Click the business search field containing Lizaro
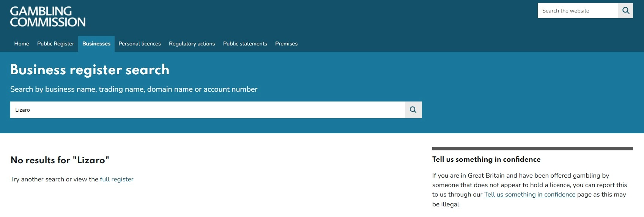This screenshot has width=644, height=217. pyautogui.click(x=208, y=110)
